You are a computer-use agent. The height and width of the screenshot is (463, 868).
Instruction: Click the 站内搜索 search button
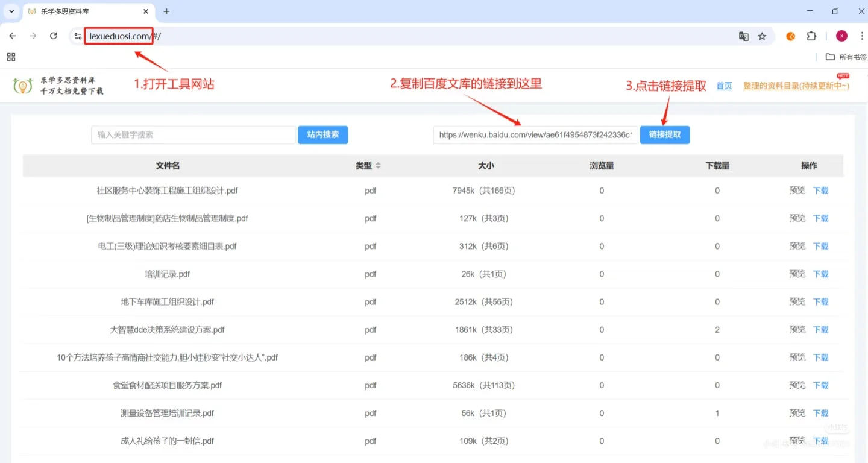[x=322, y=134]
